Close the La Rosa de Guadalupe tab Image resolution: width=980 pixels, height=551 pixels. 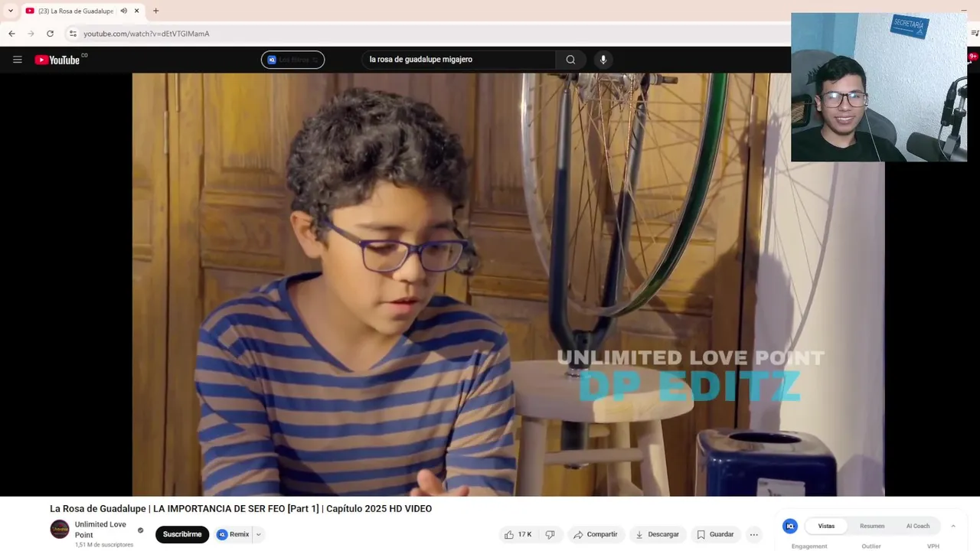click(137, 11)
